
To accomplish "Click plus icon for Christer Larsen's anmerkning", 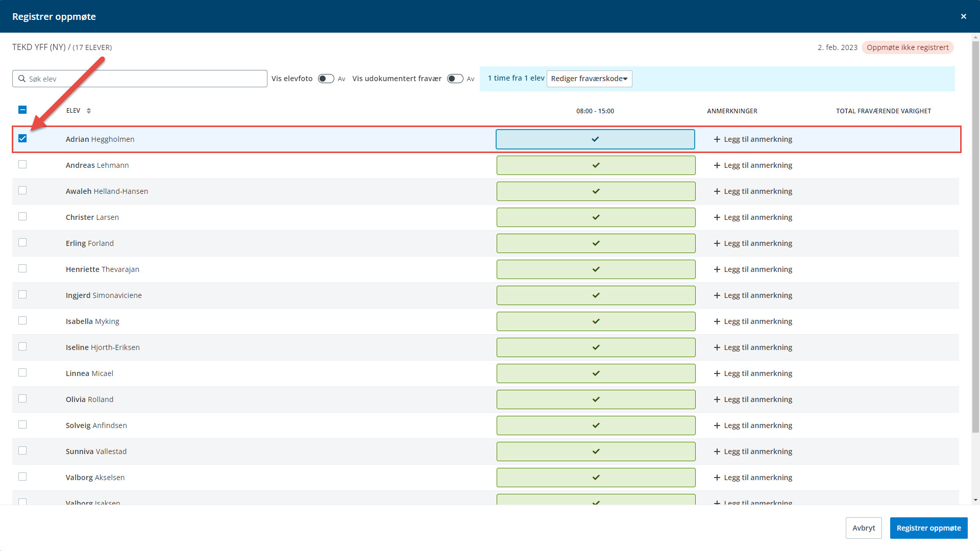I will (x=717, y=217).
